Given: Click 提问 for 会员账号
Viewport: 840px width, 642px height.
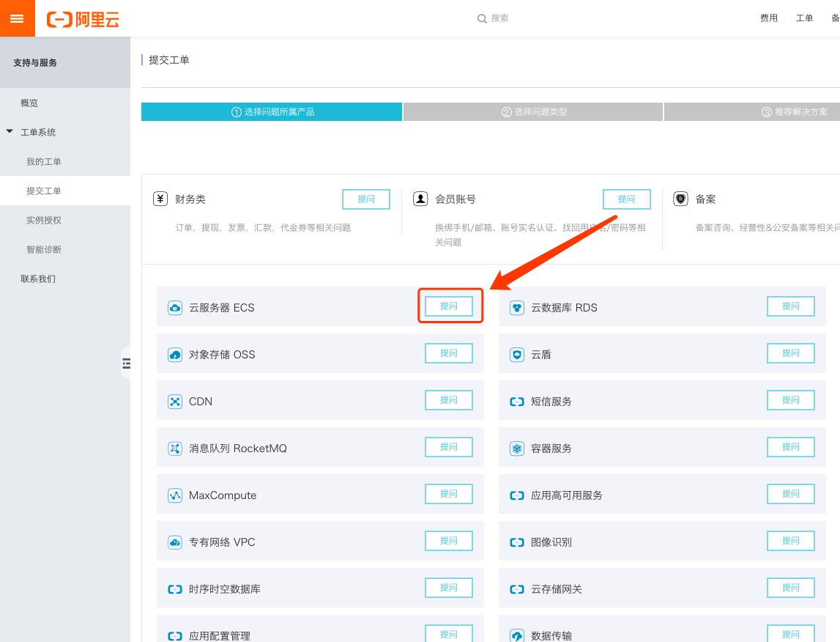Looking at the screenshot, I should (x=627, y=199).
